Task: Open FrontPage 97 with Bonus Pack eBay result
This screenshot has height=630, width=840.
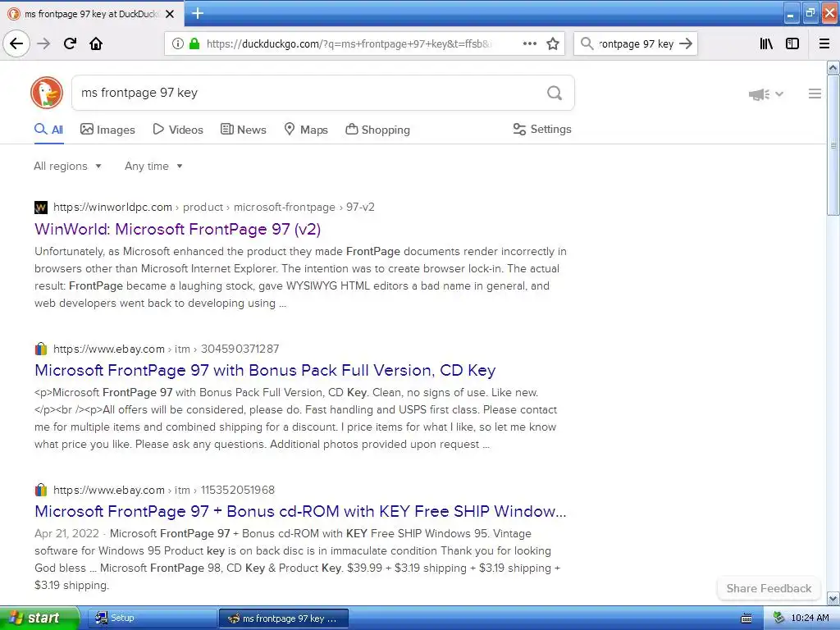Action: tap(265, 370)
